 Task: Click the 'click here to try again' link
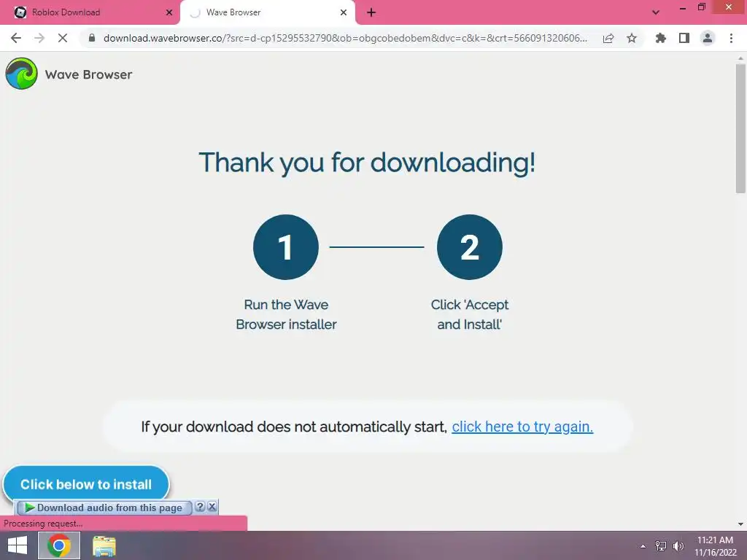(x=522, y=427)
